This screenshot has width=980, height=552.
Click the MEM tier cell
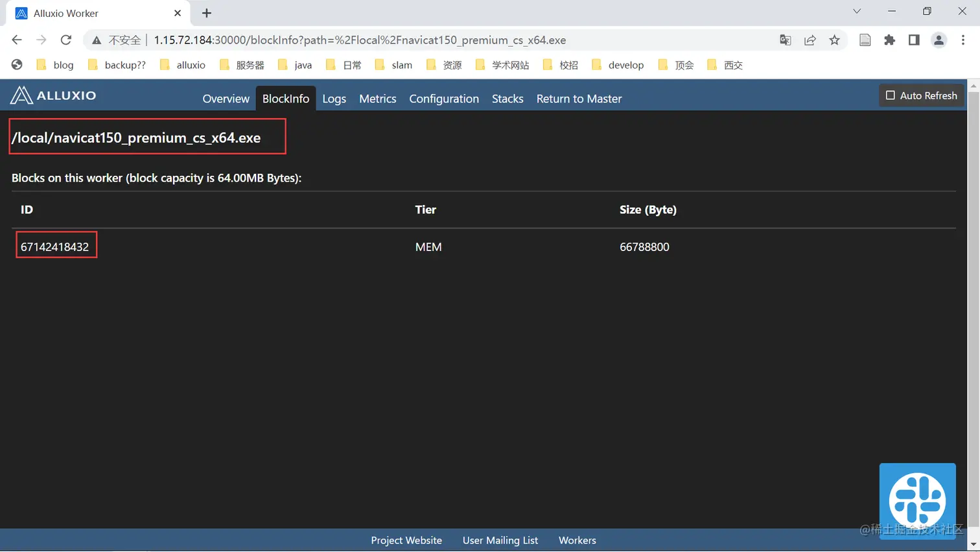pyautogui.click(x=428, y=247)
